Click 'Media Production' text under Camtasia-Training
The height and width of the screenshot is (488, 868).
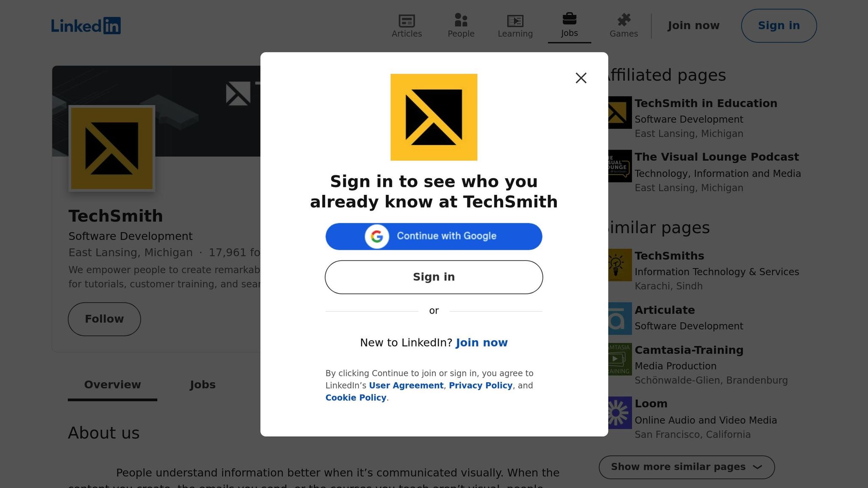coord(676,366)
